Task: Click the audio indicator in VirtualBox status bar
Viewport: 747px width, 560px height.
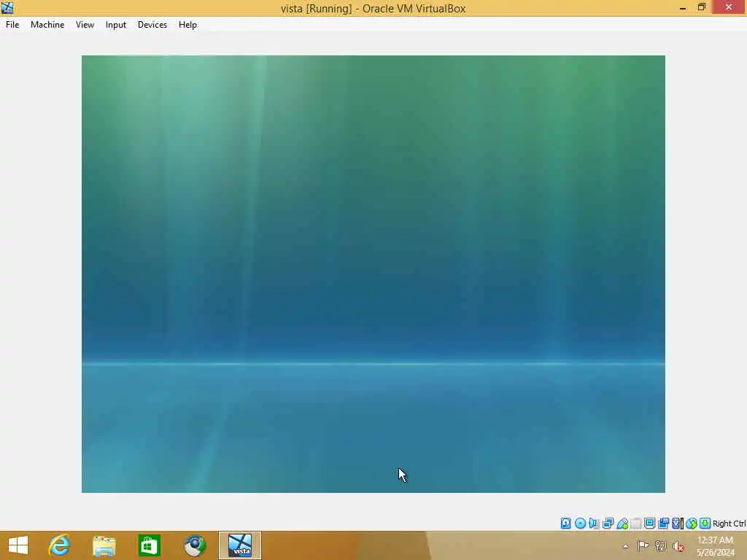Action: (594, 524)
